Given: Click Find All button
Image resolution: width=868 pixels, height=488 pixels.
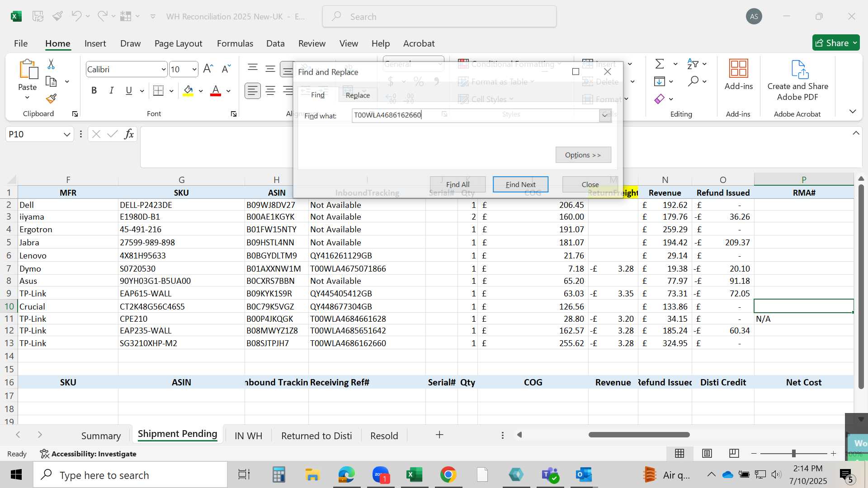Looking at the screenshot, I should click(x=458, y=184).
